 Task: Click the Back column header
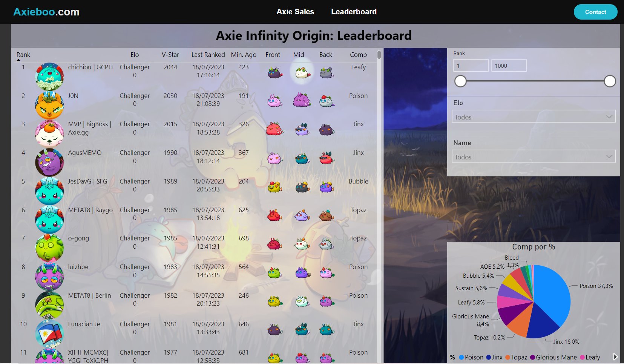tap(326, 55)
